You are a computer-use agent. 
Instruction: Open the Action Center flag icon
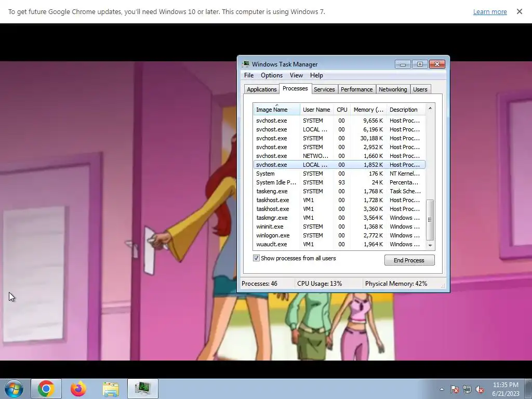tap(455, 389)
